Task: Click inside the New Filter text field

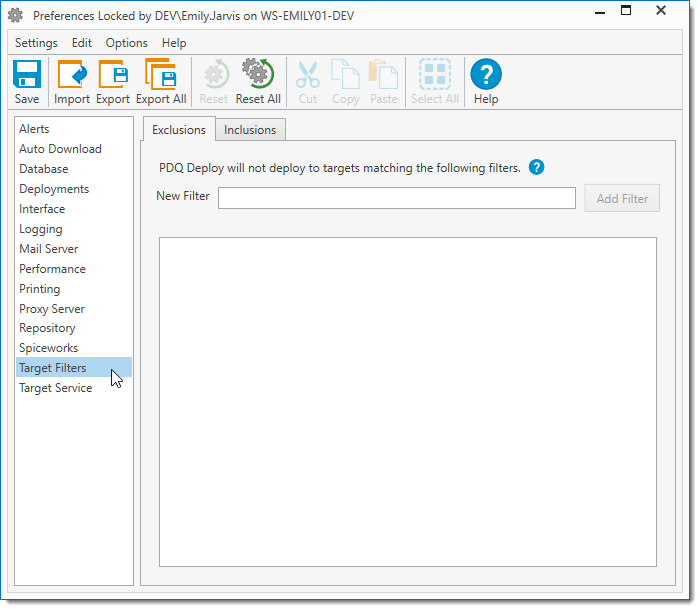Action: tap(396, 198)
